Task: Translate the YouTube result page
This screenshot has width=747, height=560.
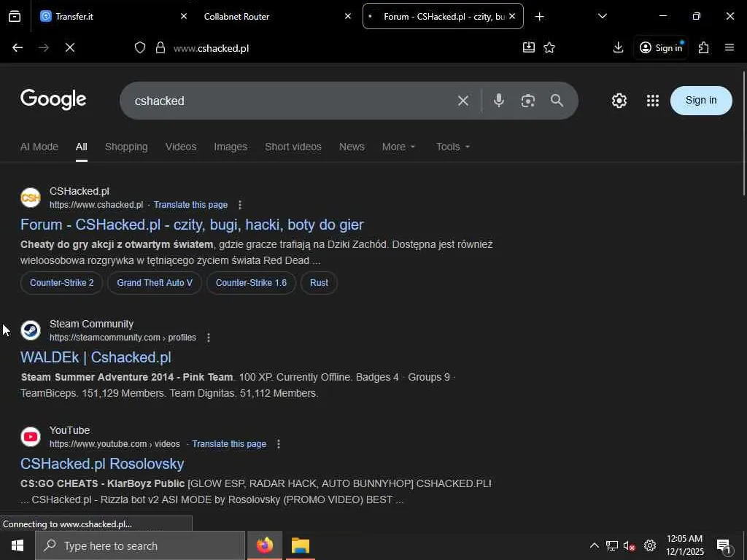Action: point(229,444)
